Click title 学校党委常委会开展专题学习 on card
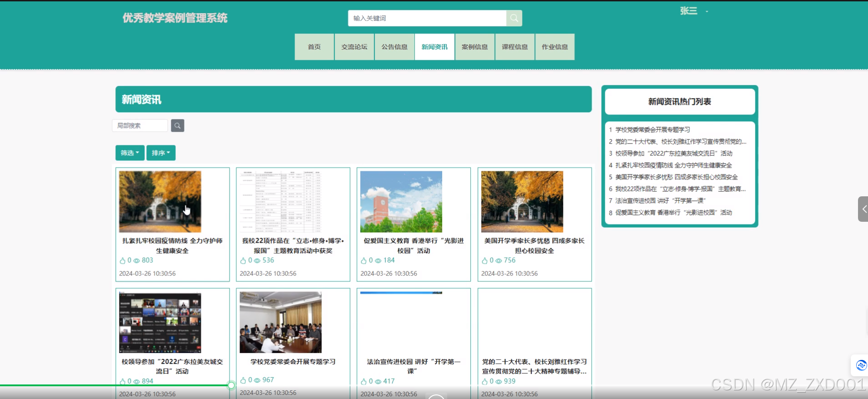 coord(293,362)
